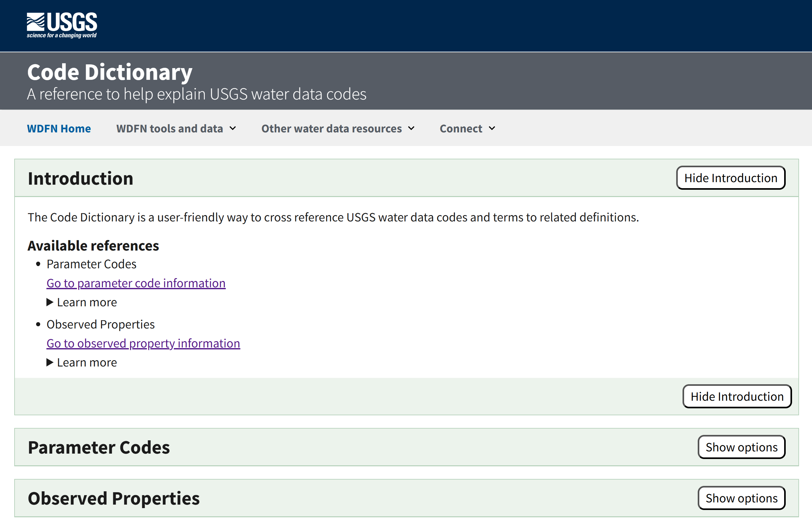Click the lower Hide Introduction button
812x529 pixels.
click(737, 396)
